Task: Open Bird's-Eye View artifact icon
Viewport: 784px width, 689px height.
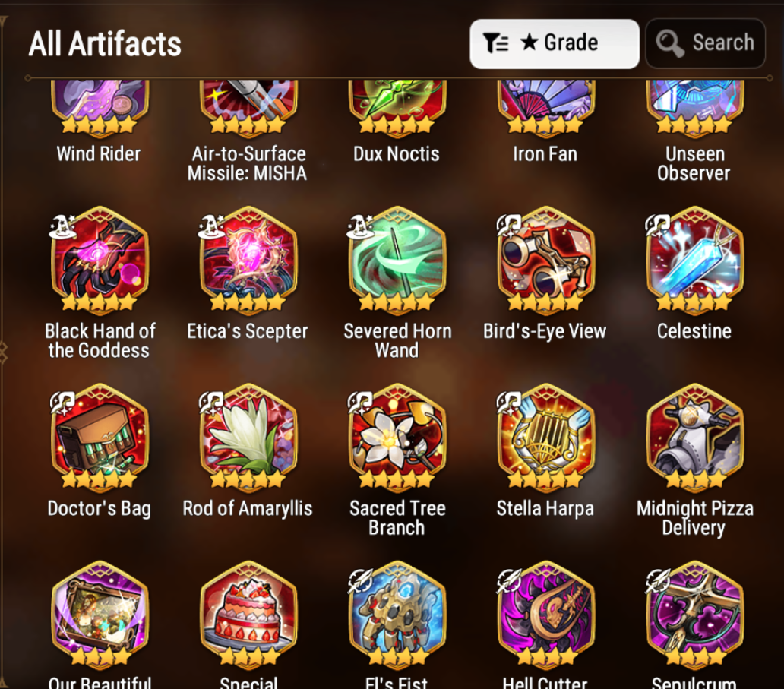Action: tap(545, 261)
